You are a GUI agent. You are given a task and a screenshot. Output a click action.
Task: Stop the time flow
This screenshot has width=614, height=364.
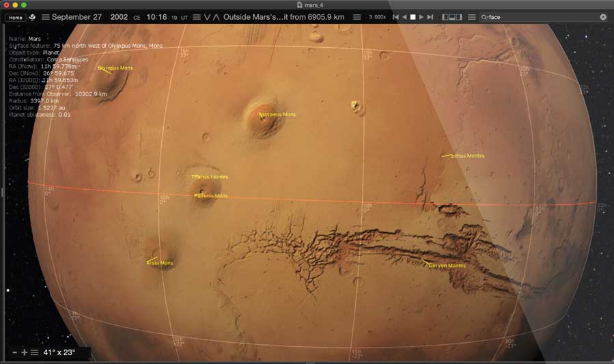pyautogui.click(x=413, y=17)
